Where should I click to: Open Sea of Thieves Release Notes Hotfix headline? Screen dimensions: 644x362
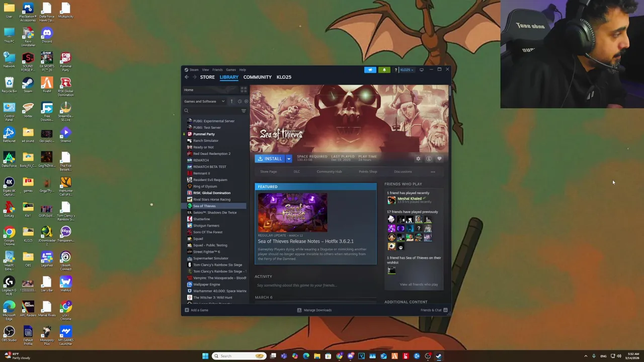pyautogui.click(x=305, y=241)
